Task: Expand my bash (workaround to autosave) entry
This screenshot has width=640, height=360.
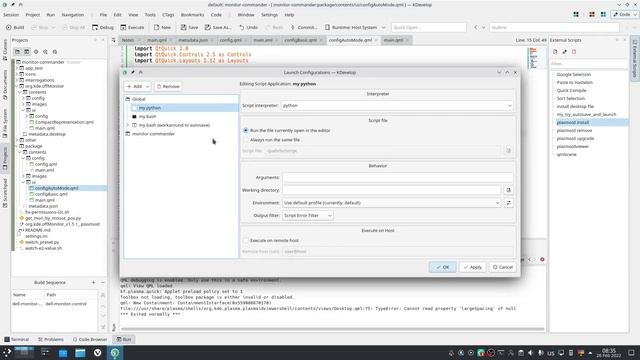Action: [128, 125]
